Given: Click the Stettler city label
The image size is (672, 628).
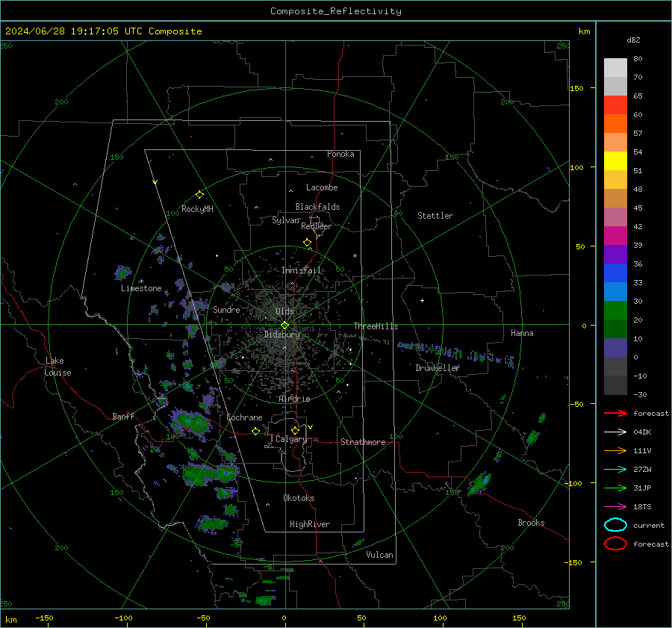Looking at the screenshot, I should pos(435,216).
